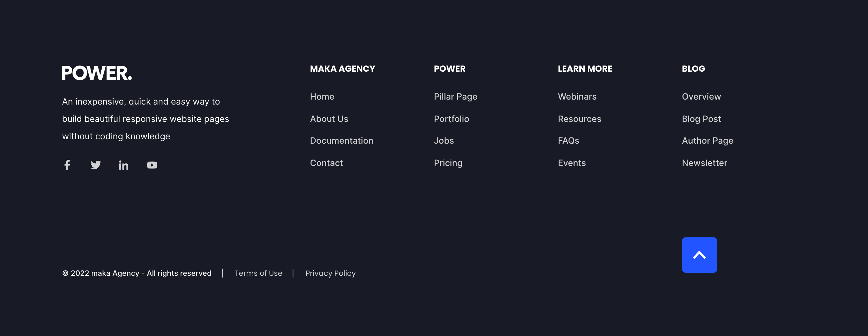Open the Privacy Policy link
Screen dimensions: 868x336
[330, 273]
